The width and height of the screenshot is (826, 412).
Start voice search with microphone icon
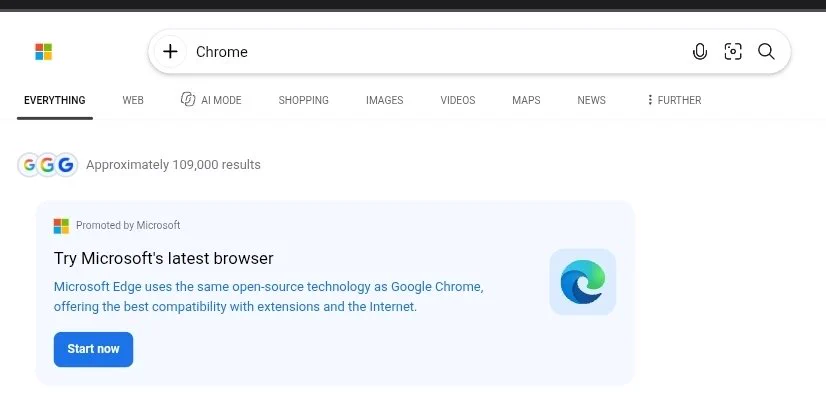[x=700, y=52]
